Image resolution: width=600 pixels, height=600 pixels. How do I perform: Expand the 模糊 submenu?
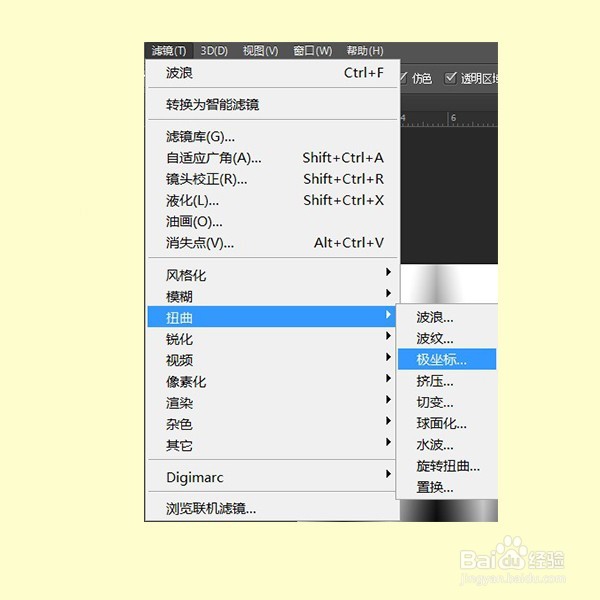[272, 296]
